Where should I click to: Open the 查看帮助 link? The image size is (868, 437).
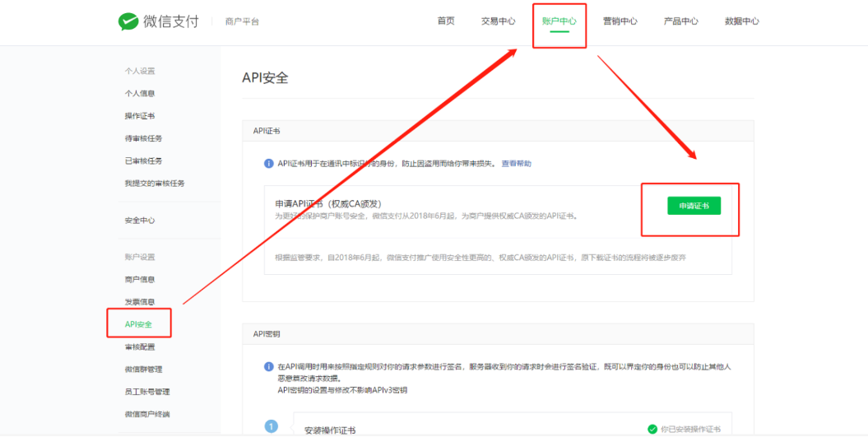point(517,164)
